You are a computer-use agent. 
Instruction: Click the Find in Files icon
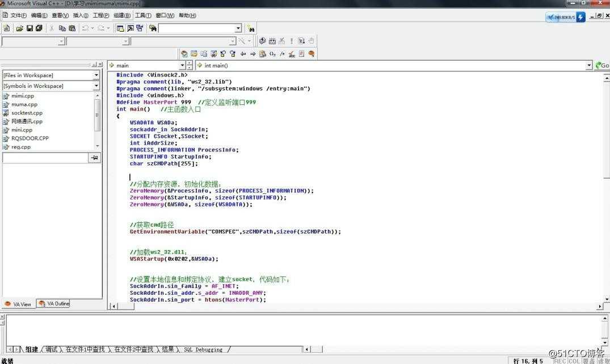(x=153, y=28)
